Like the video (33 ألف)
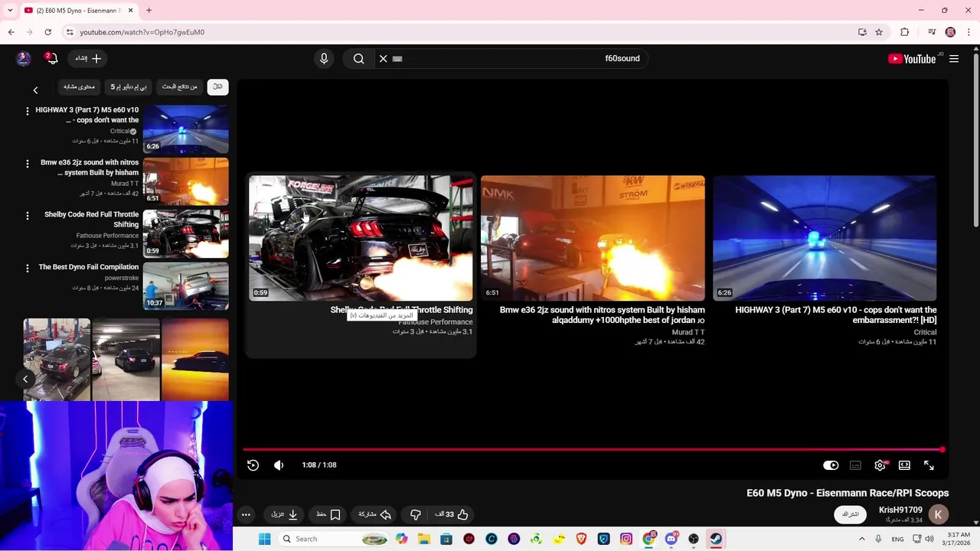Image resolution: width=980 pixels, height=551 pixels. (x=452, y=515)
